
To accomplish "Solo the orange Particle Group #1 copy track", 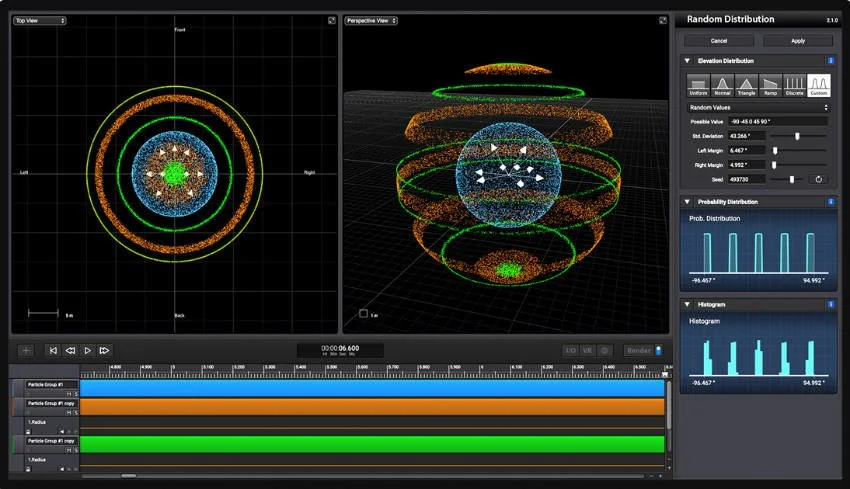I will pyautogui.click(x=76, y=413).
